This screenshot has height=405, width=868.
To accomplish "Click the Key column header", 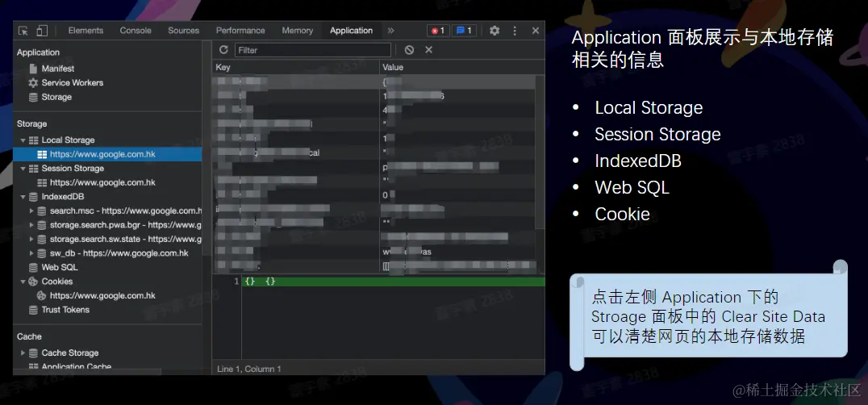I will (295, 68).
